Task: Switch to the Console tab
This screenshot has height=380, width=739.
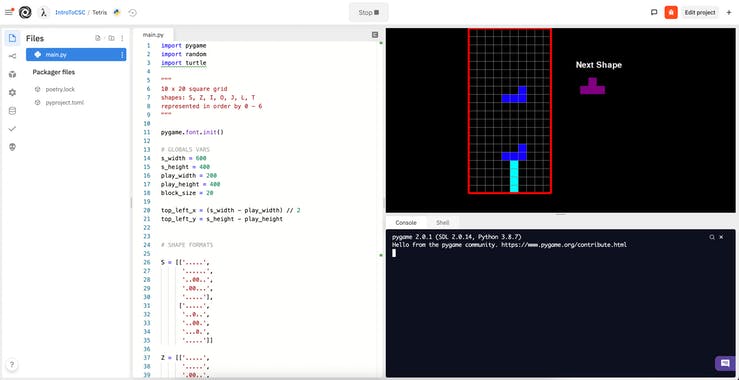Action: point(406,223)
